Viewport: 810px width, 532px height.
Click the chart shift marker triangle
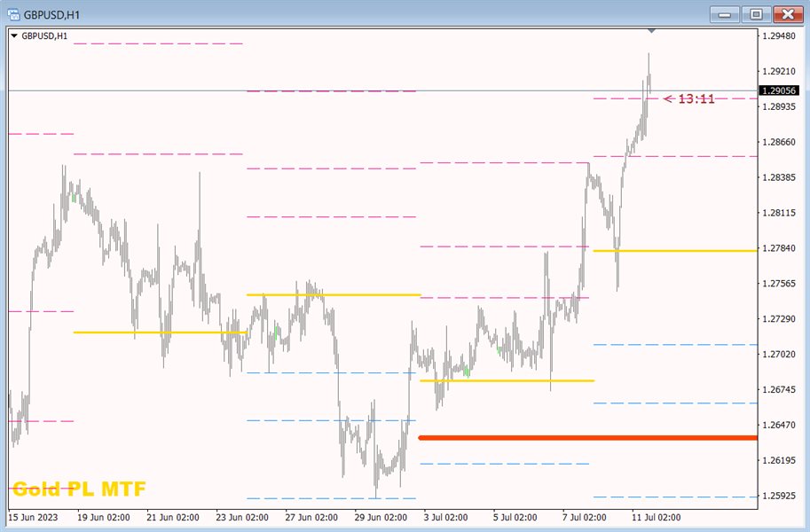click(x=651, y=31)
